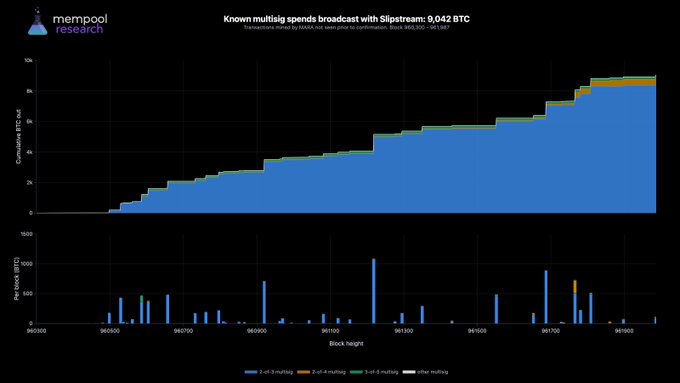This screenshot has width=680, height=383.
Task: Click the x-axis label 961500
Action: 477,331
